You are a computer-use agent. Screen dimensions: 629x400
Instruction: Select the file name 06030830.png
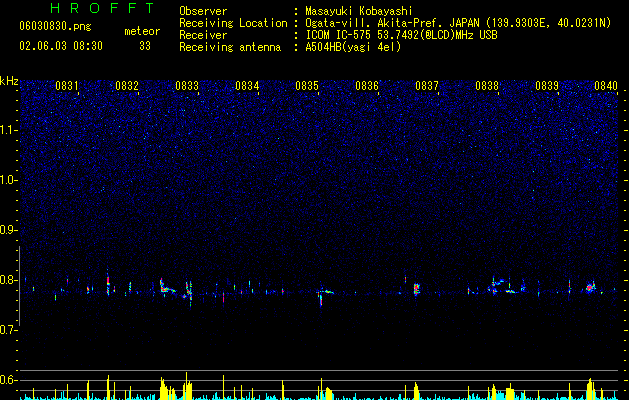55,26
